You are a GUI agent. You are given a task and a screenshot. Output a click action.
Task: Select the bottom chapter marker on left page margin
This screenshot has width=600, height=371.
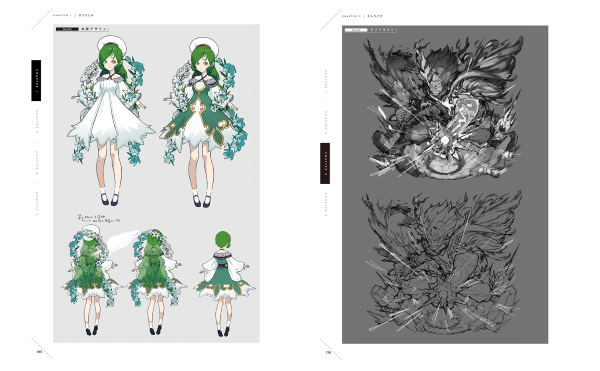(x=37, y=204)
